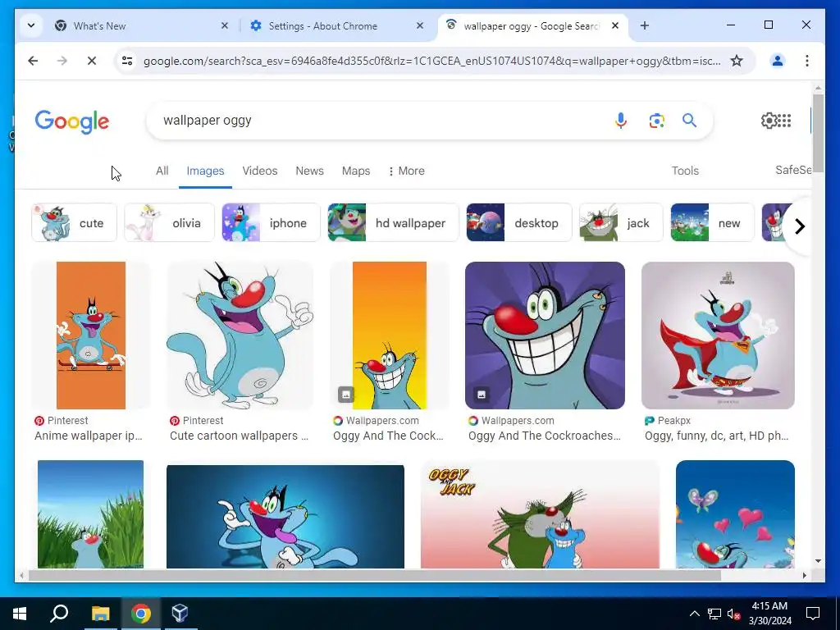The height and width of the screenshot is (630, 840).
Task: Show more filter chips with right chevron
Action: click(799, 226)
